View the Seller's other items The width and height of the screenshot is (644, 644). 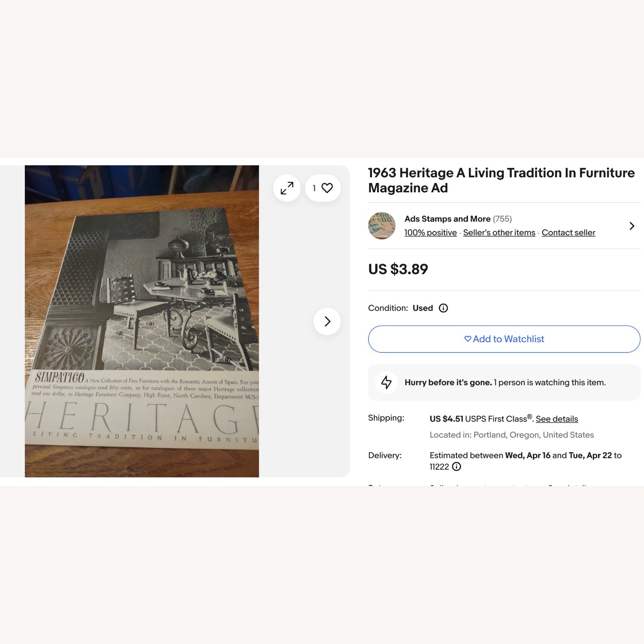(x=499, y=233)
